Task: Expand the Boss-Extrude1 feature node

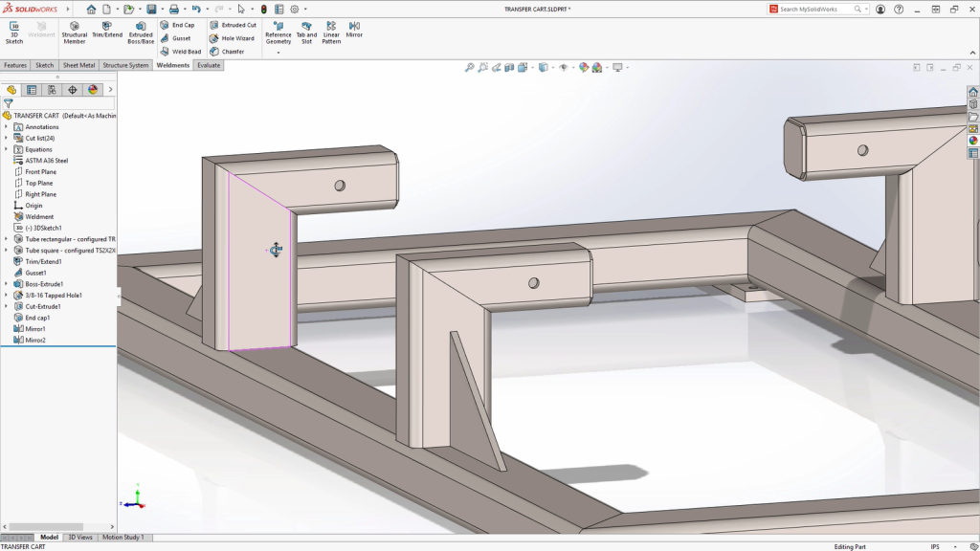Action: 6,284
